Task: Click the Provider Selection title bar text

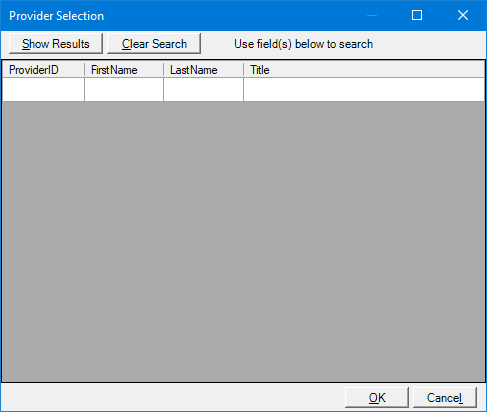Action: pyautogui.click(x=56, y=16)
